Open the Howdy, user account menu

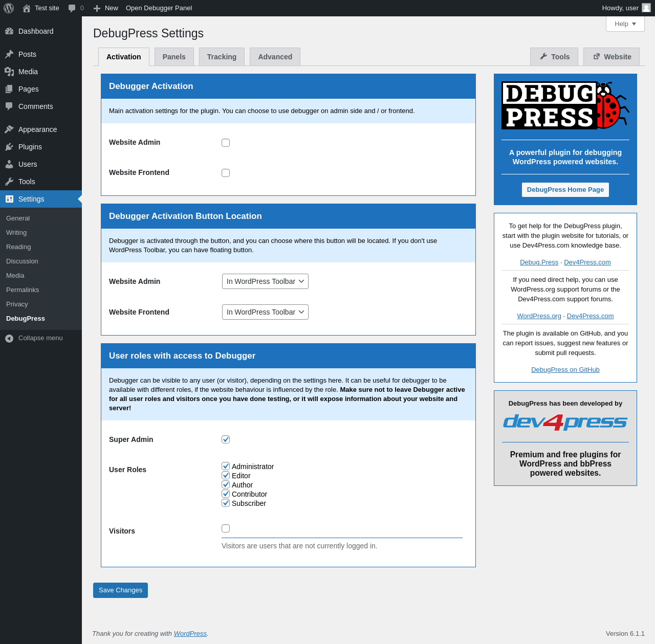coord(626,8)
